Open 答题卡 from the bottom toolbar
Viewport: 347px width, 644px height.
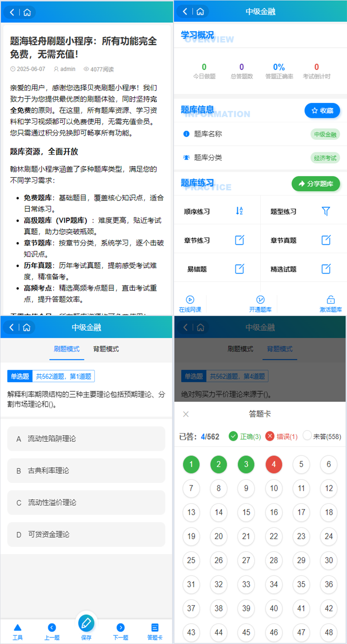(x=155, y=627)
